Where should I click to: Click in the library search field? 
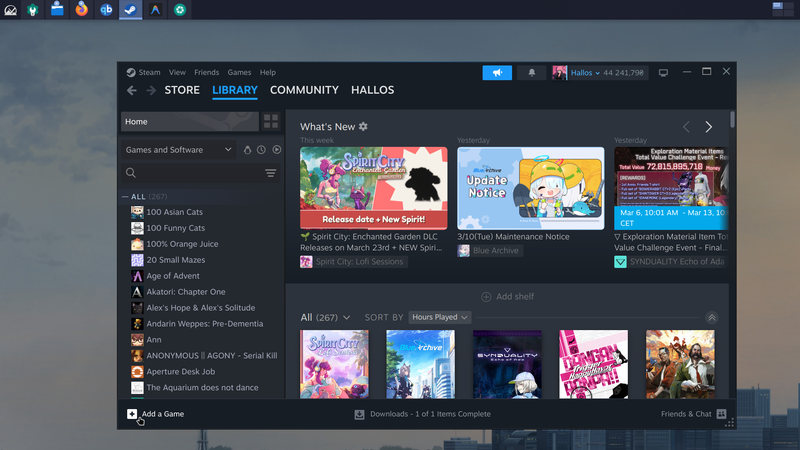click(x=201, y=173)
